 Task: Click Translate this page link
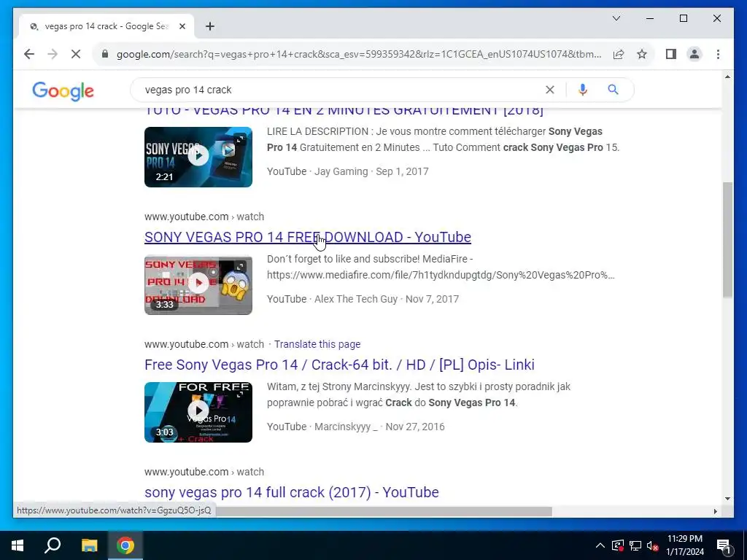(317, 344)
